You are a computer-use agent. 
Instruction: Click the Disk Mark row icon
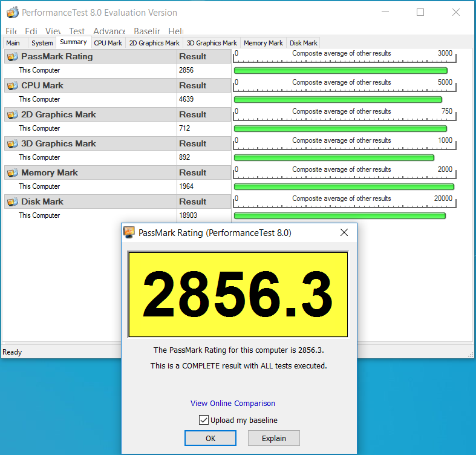point(13,201)
